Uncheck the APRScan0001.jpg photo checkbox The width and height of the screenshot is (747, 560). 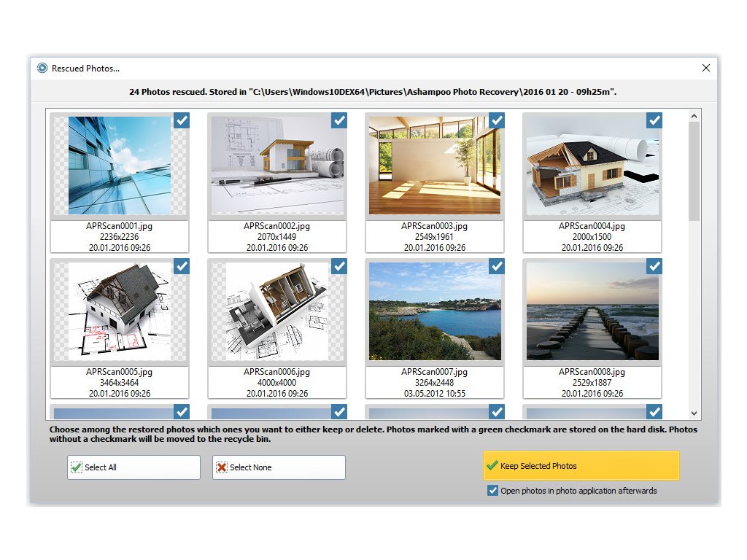[x=182, y=120]
